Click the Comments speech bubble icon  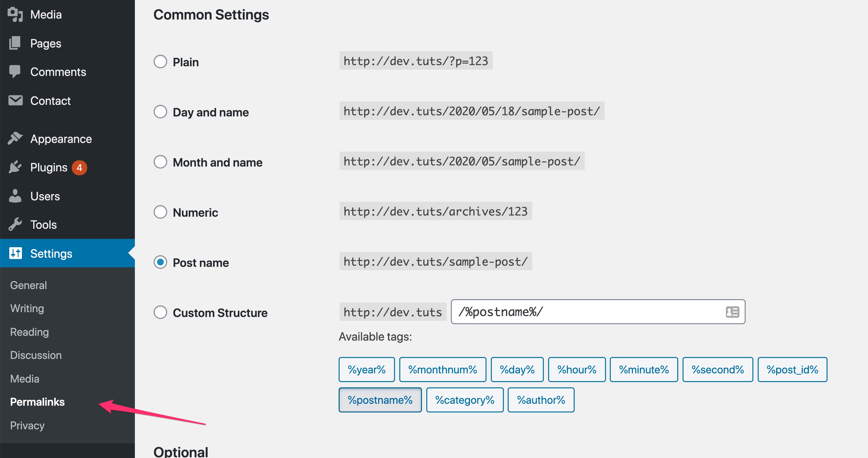pos(15,72)
